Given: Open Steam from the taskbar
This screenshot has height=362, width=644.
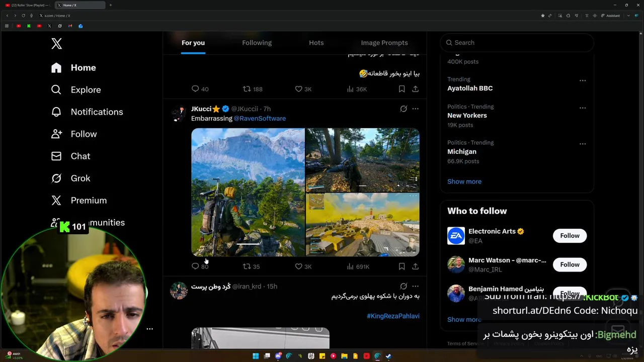Looking at the screenshot, I should click(388, 356).
